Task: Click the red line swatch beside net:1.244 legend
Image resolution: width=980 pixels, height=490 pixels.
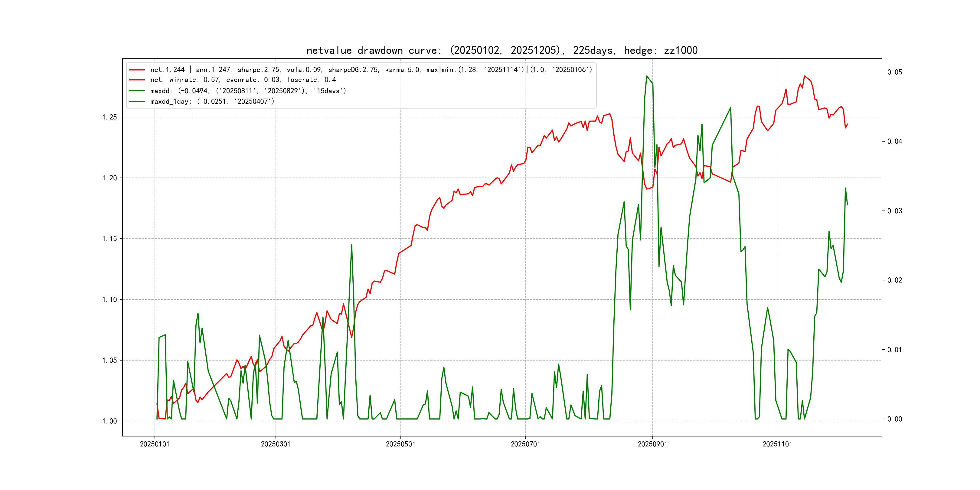Action: pos(137,70)
